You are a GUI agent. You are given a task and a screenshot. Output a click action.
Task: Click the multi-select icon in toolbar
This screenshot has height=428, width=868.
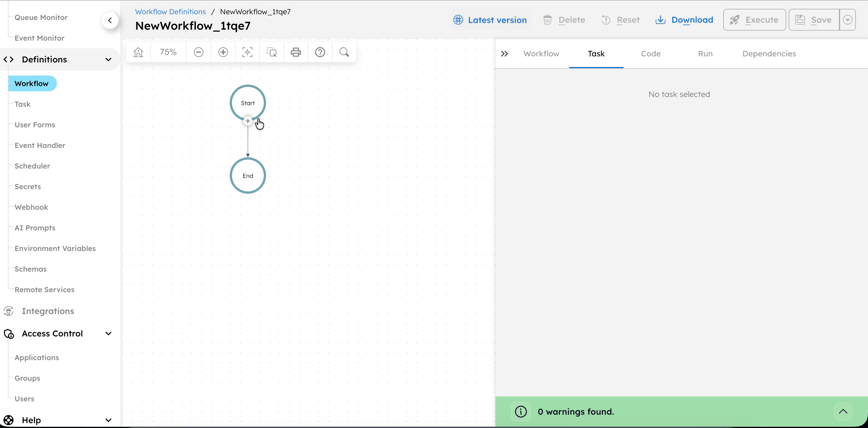click(x=272, y=52)
